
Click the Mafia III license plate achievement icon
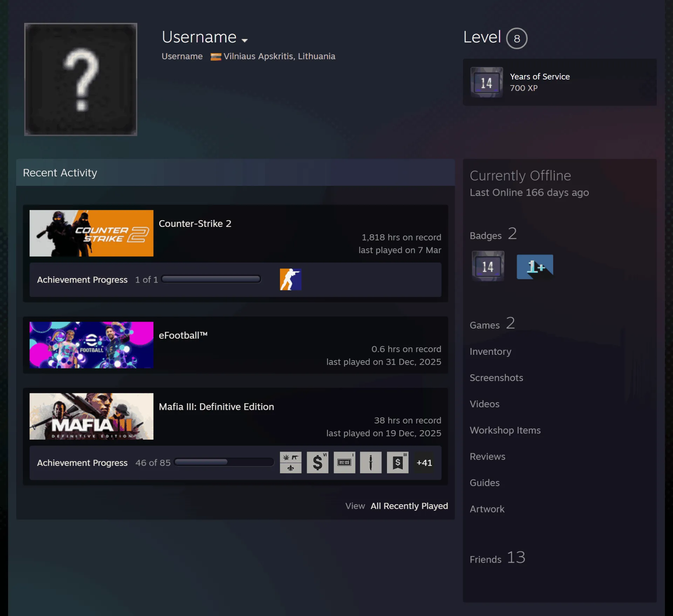pos(345,462)
